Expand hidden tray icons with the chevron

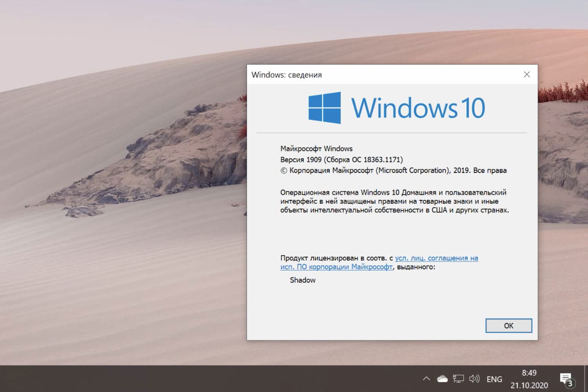(x=426, y=379)
